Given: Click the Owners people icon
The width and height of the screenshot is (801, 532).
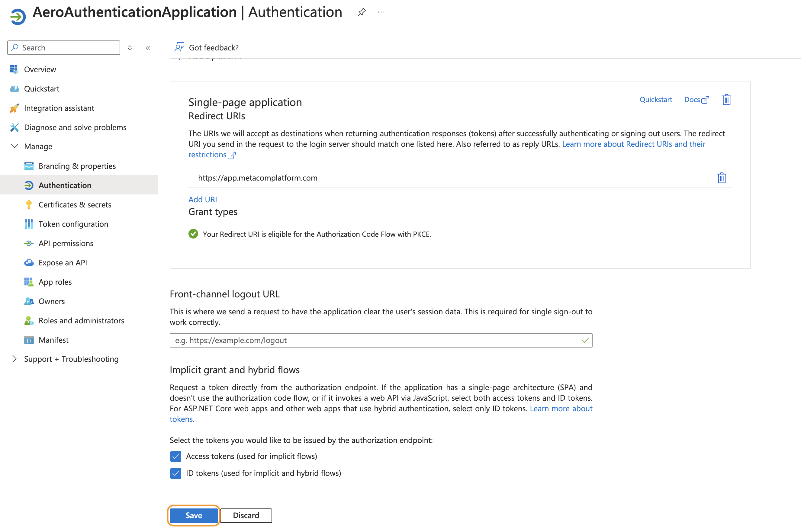Looking at the screenshot, I should 29,301.
